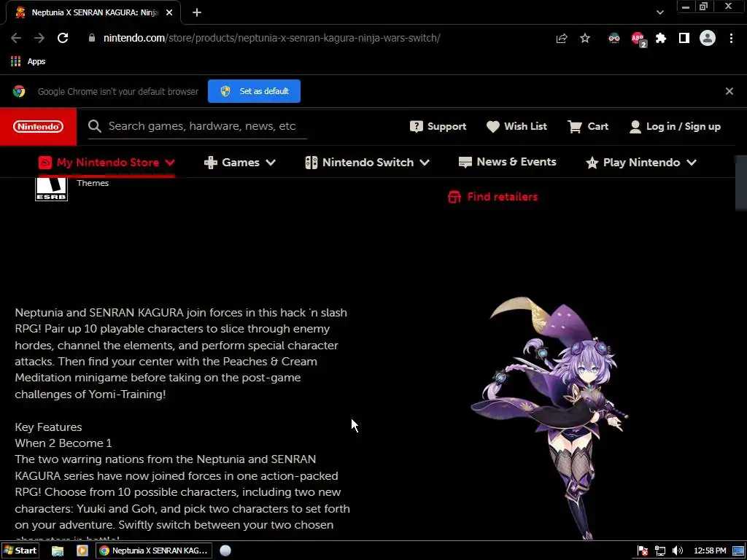Click the browser forward arrow

click(39, 38)
